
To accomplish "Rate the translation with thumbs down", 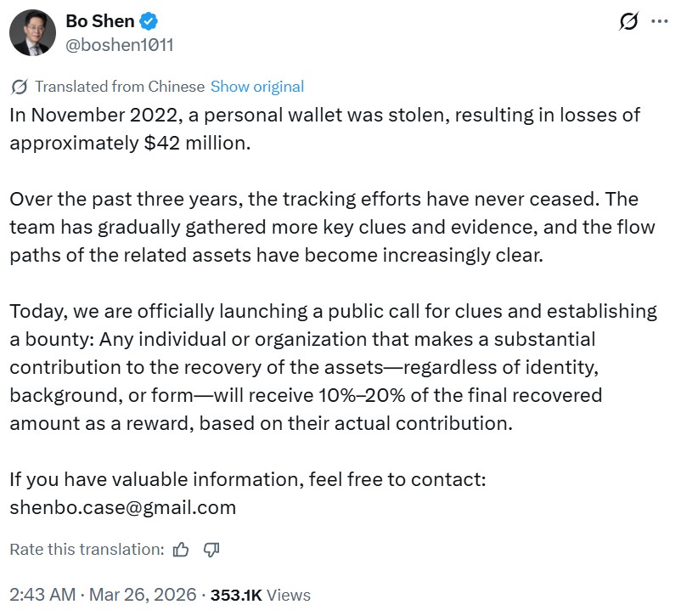I will point(212,550).
